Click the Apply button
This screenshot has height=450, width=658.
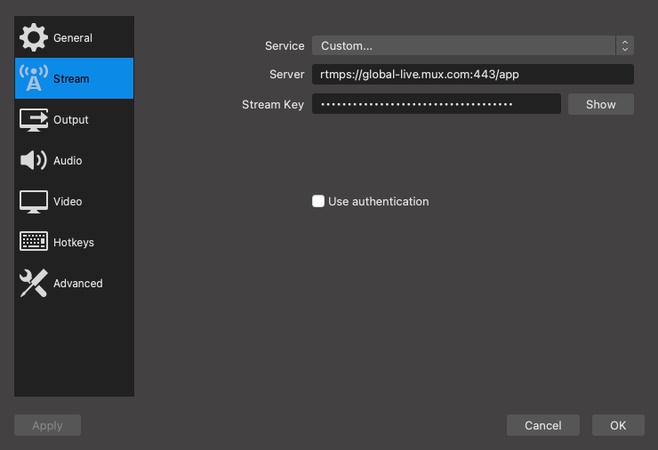pos(47,426)
